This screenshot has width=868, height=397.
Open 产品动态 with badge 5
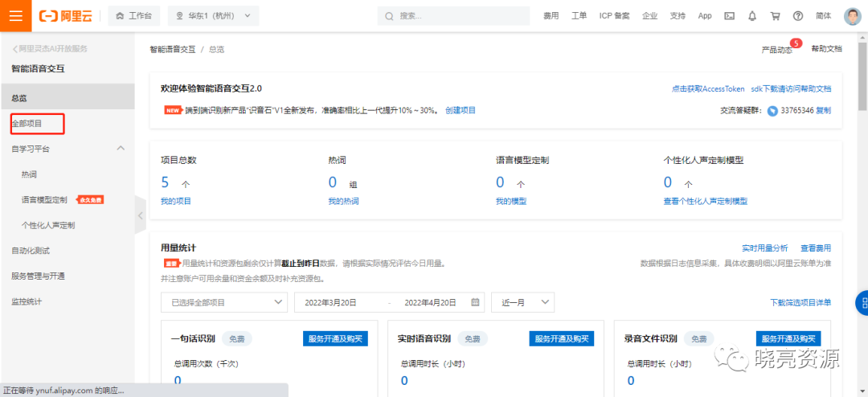tap(776, 50)
